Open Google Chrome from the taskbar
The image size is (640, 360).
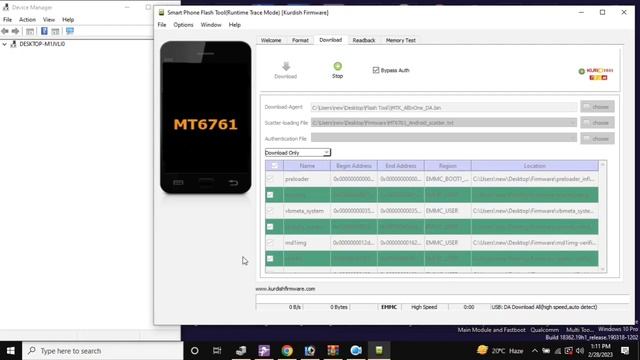pos(287,351)
